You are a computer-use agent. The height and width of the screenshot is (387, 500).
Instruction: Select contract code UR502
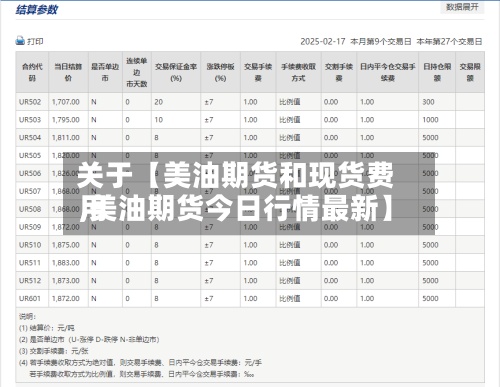pos(30,102)
